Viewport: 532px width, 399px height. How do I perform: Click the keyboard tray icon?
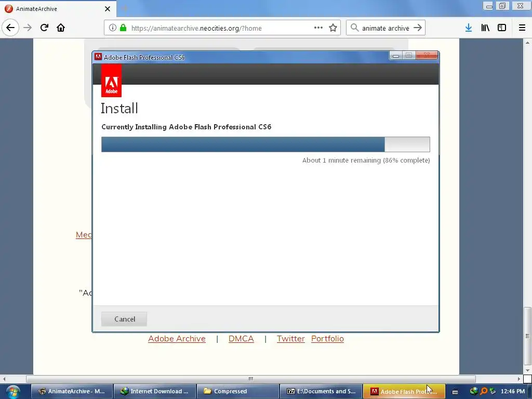pos(455,392)
